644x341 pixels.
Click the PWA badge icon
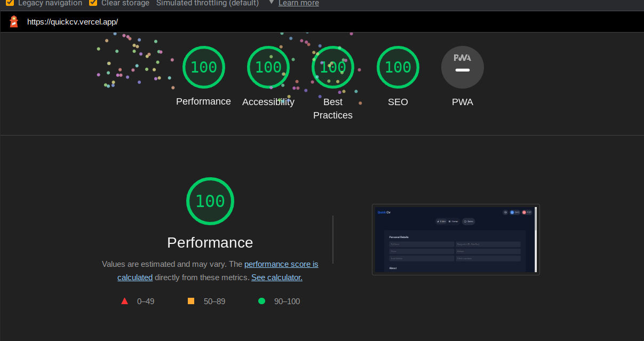pos(462,67)
